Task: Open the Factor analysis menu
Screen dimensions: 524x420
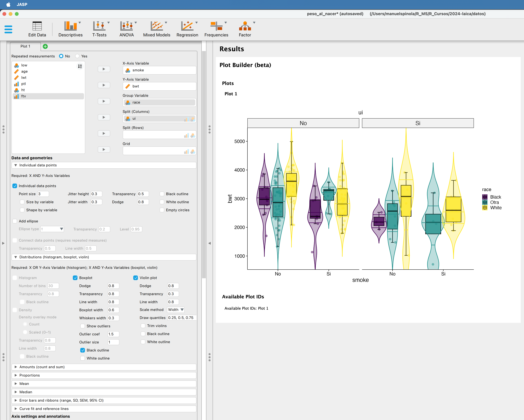Action: [x=245, y=29]
